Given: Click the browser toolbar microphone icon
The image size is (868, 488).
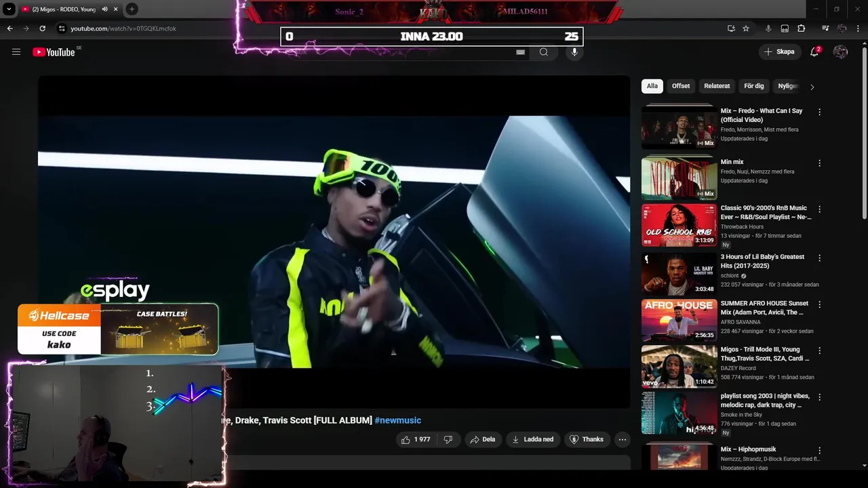Looking at the screenshot, I should coord(768,28).
